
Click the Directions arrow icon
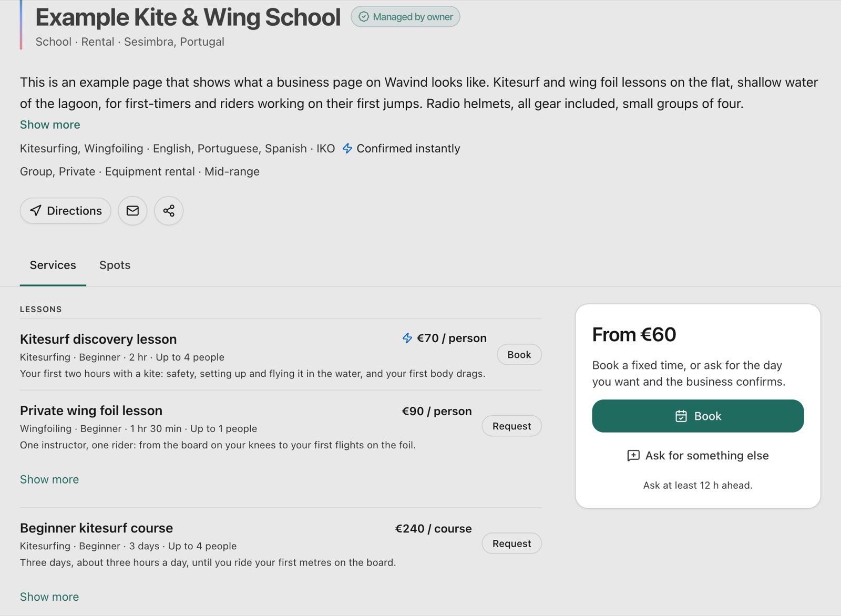[36, 211]
